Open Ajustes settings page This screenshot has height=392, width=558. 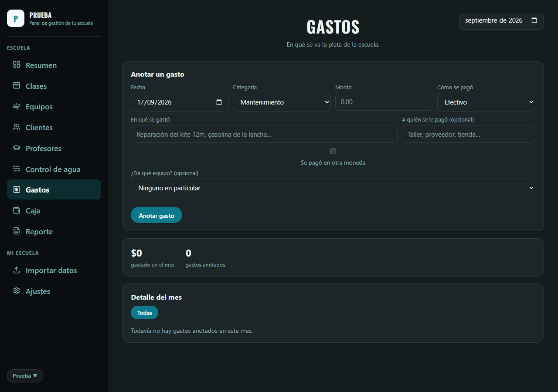(x=54, y=291)
